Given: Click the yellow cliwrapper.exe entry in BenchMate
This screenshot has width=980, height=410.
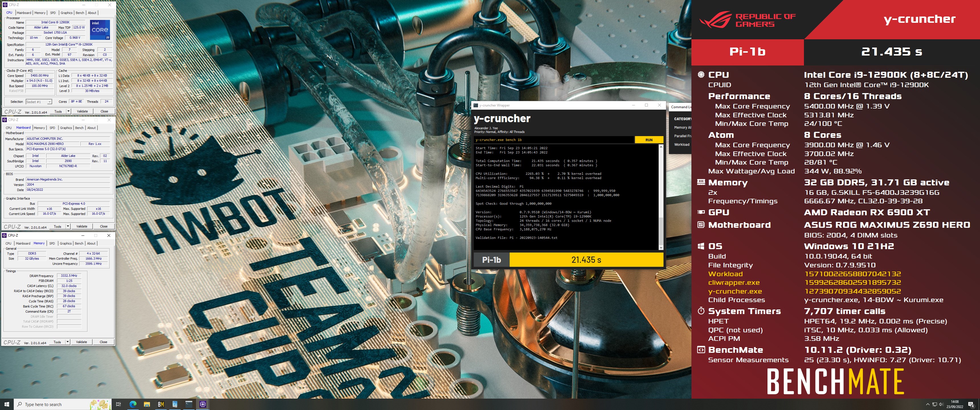Looking at the screenshot, I should [734, 282].
